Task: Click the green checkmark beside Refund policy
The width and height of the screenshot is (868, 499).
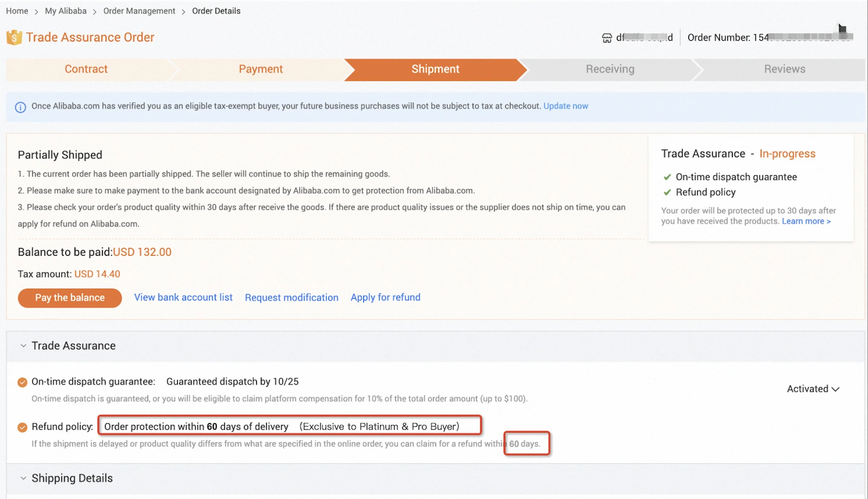Action: [x=667, y=192]
